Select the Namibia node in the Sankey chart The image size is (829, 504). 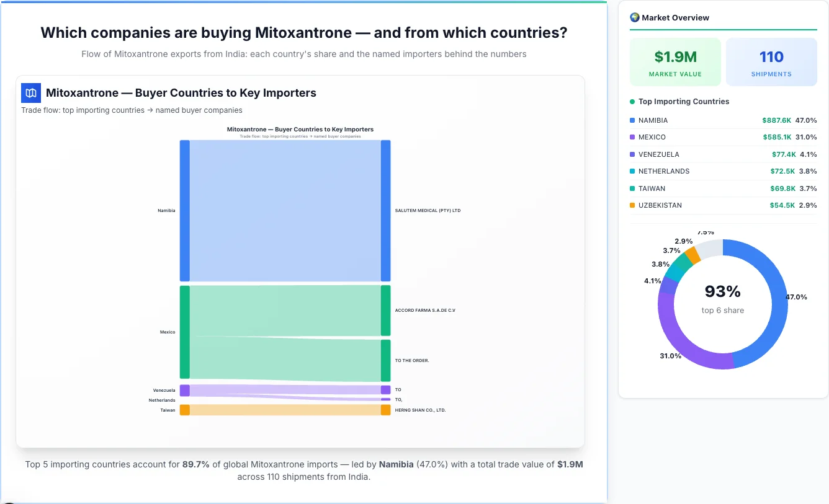tap(184, 210)
